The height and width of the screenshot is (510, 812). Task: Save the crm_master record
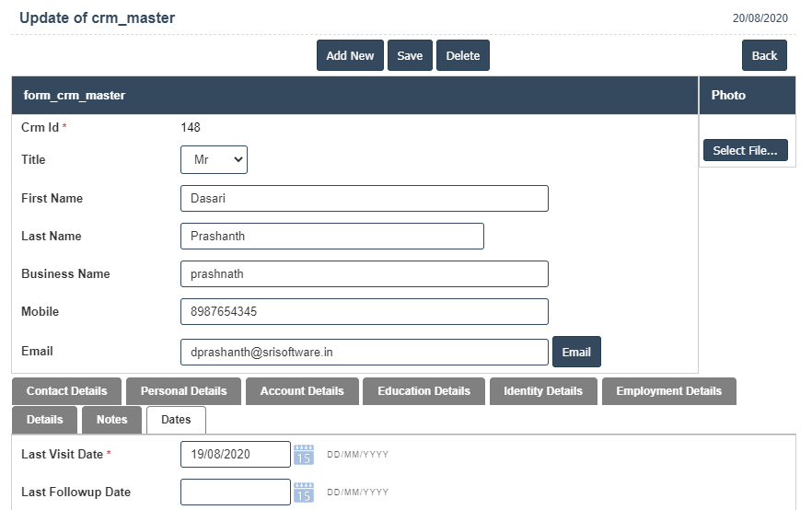(x=410, y=55)
